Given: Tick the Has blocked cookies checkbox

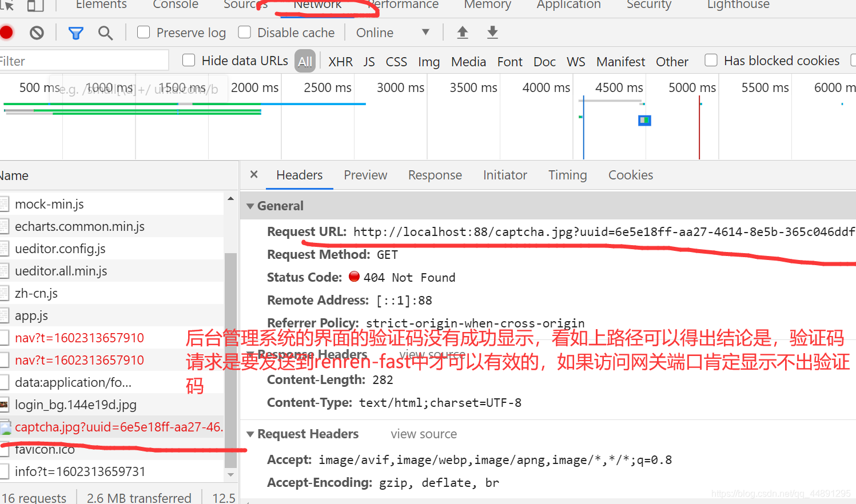Looking at the screenshot, I should 711,60.
